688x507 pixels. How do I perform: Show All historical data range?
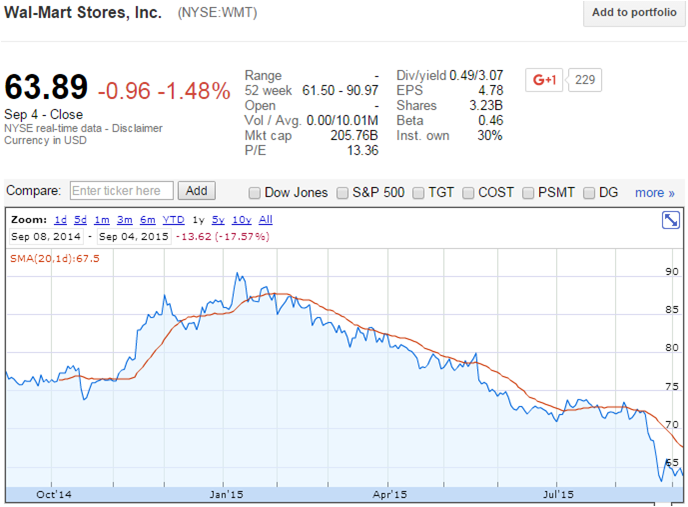point(265,220)
